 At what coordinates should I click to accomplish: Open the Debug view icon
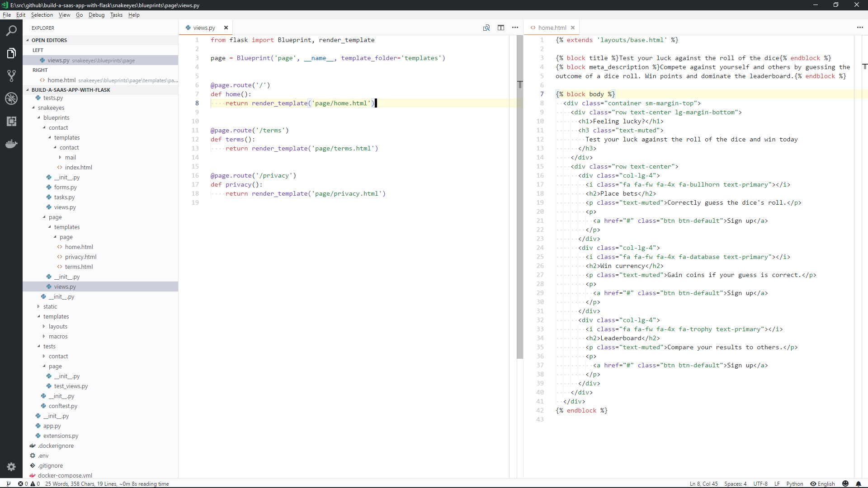11,98
